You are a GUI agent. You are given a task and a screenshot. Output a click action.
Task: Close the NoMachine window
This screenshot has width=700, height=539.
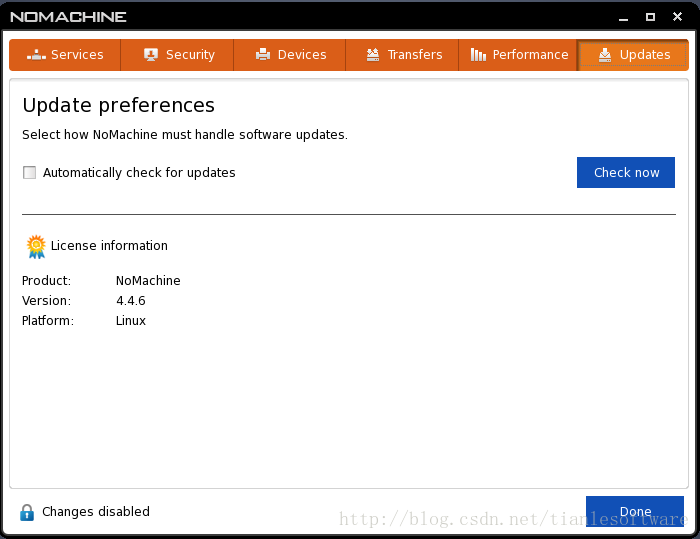[x=677, y=17]
